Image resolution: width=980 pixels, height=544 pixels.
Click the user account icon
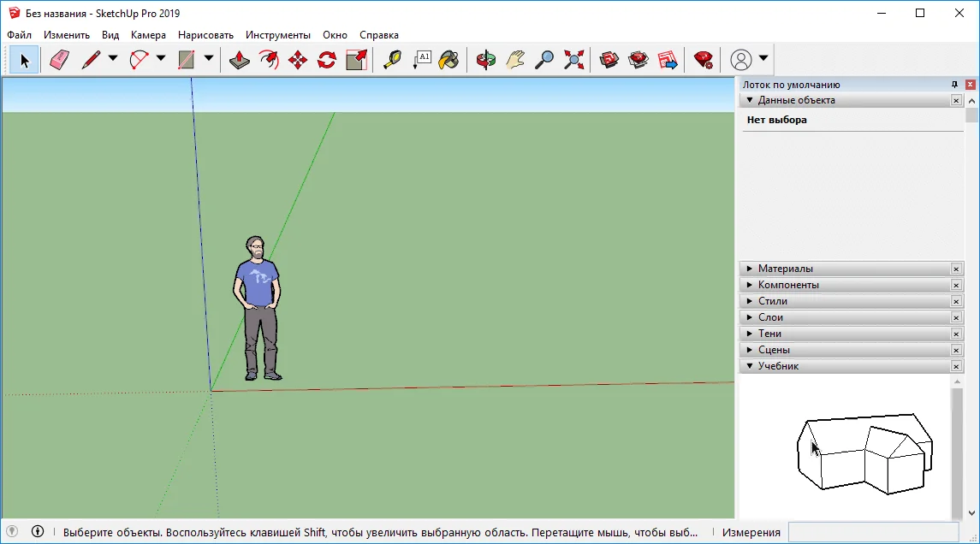tap(741, 60)
